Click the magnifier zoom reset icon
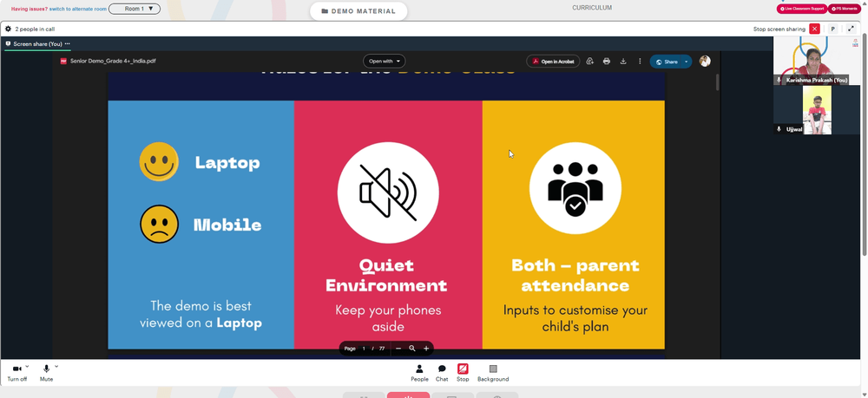 pyautogui.click(x=411, y=349)
